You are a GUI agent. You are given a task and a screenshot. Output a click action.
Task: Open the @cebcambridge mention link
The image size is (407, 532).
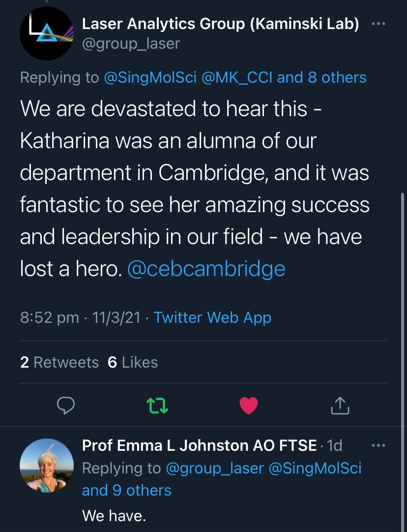206,269
